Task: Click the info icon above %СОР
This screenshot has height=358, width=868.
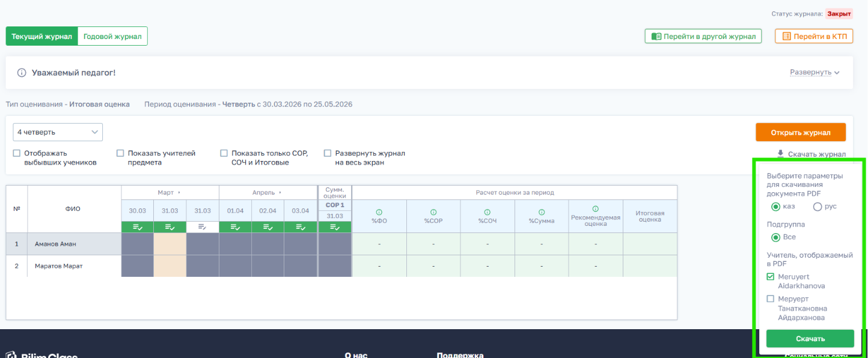Action: 433,212
